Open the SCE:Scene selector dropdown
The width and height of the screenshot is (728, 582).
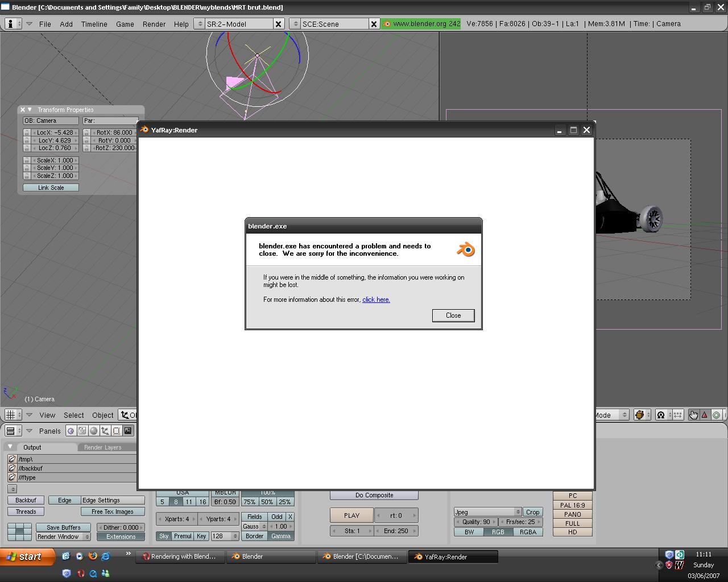295,24
